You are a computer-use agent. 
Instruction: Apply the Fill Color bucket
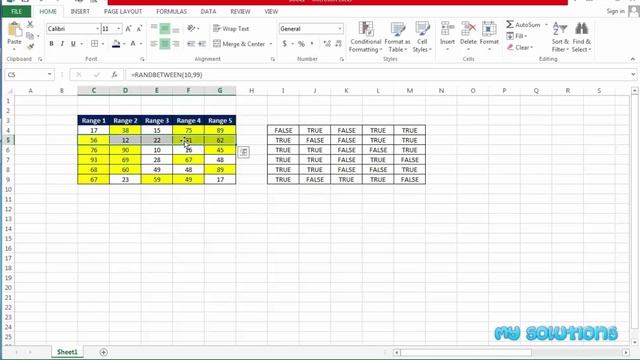coord(116,44)
